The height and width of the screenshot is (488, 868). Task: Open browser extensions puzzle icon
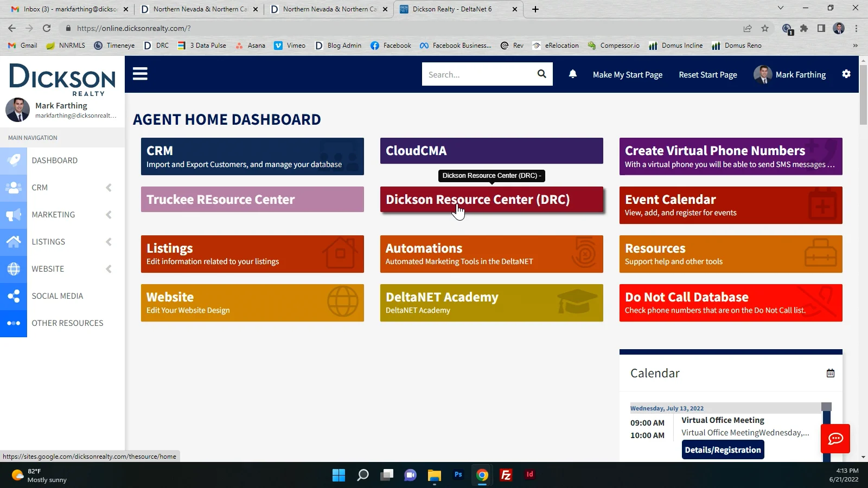point(804,28)
